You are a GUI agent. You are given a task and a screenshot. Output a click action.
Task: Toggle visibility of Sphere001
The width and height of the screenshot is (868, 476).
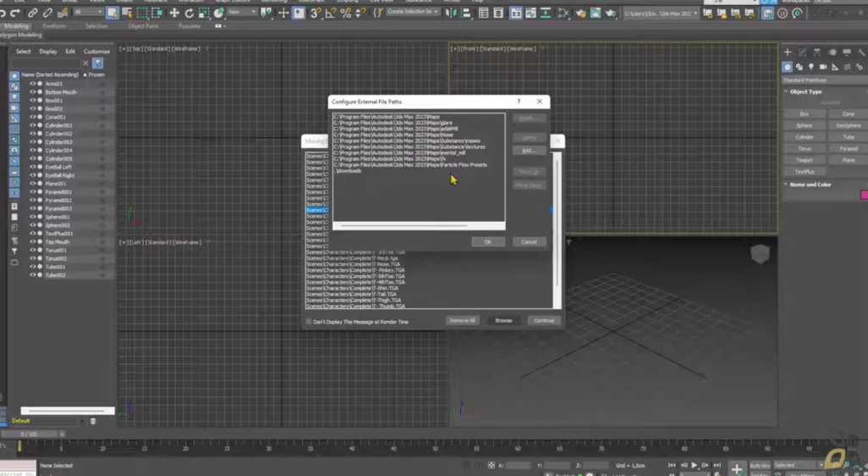tap(32, 217)
